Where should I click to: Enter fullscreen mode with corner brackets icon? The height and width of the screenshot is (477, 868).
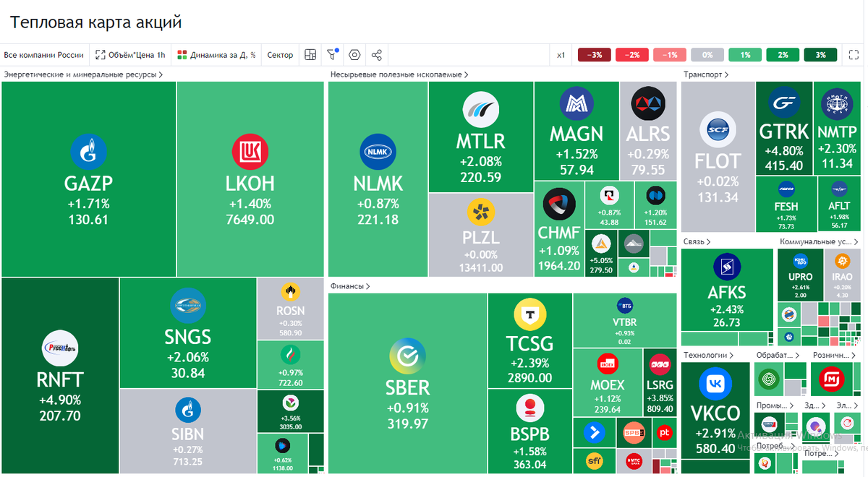(854, 55)
